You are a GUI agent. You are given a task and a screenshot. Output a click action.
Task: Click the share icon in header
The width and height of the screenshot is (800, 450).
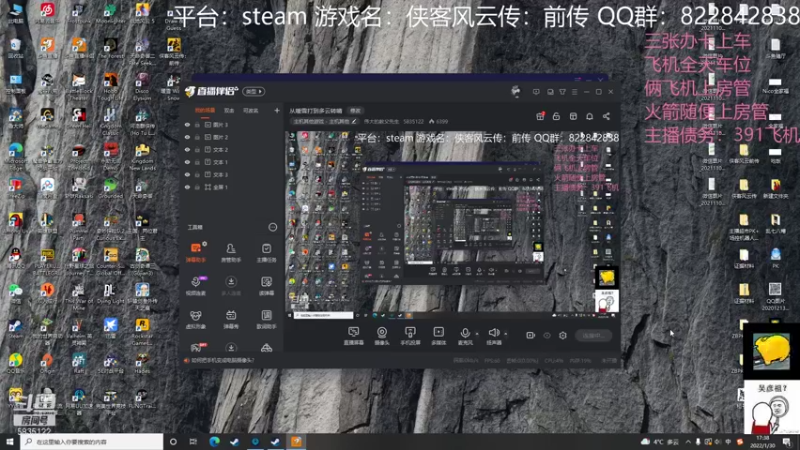point(606,116)
